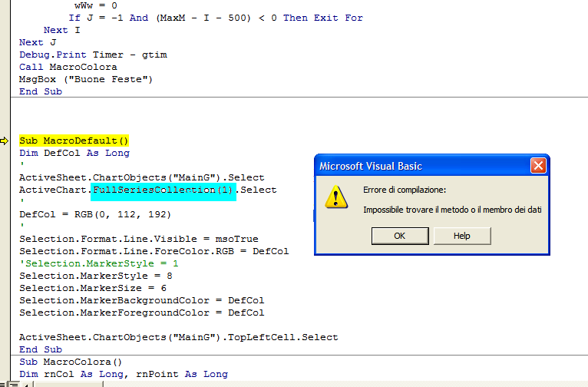The height and width of the screenshot is (387, 588).
Task: Click line 'DefCol = RGB(0, 112, 192)'
Action: [95, 214]
